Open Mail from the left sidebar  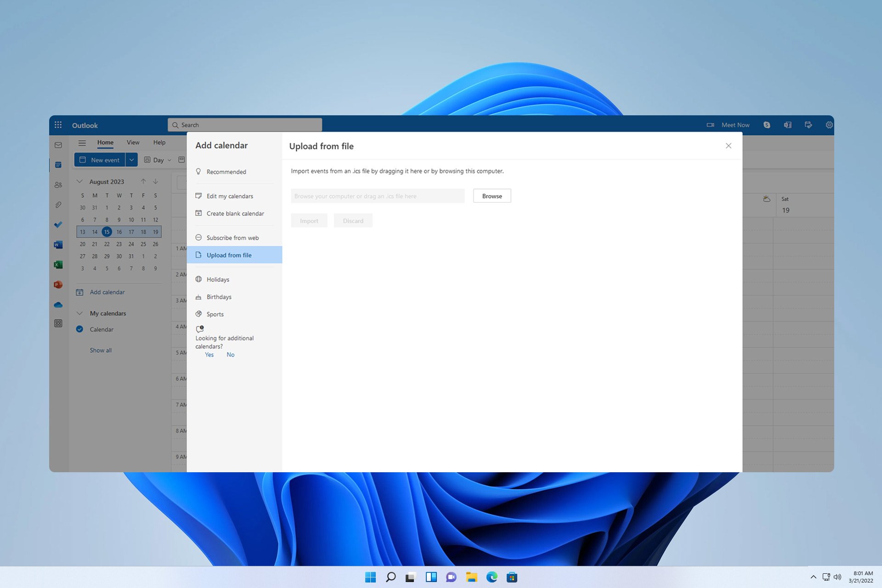pyautogui.click(x=58, y=145)
